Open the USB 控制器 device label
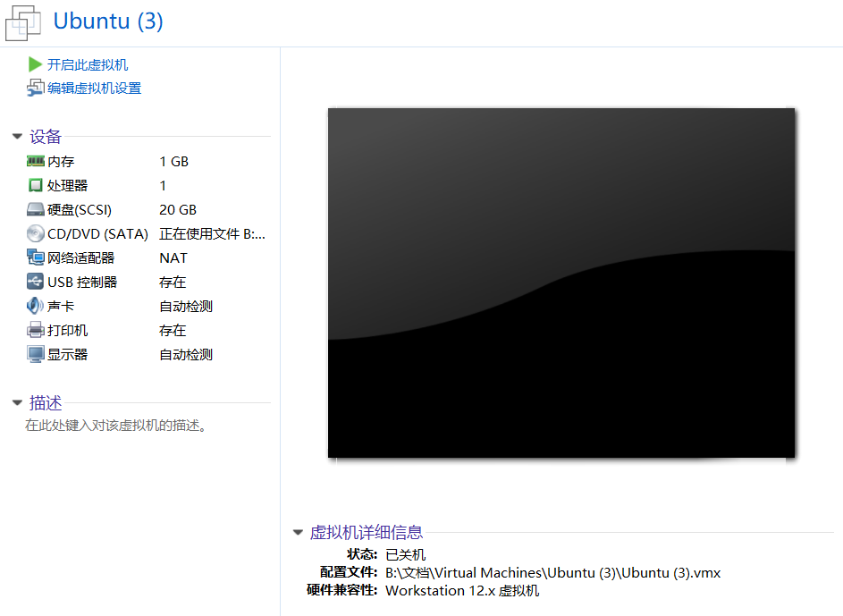Screen dimensions: 843x616 coord(82,283)
